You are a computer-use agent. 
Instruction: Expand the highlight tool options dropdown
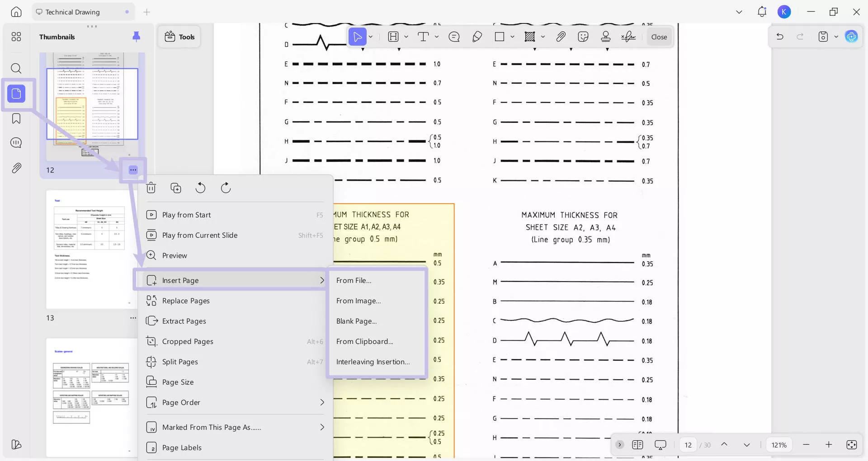click(x=406, y=37)
